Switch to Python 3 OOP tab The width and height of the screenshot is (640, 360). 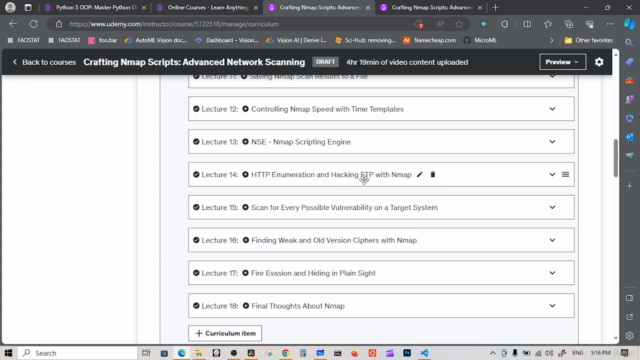[96, 7]
